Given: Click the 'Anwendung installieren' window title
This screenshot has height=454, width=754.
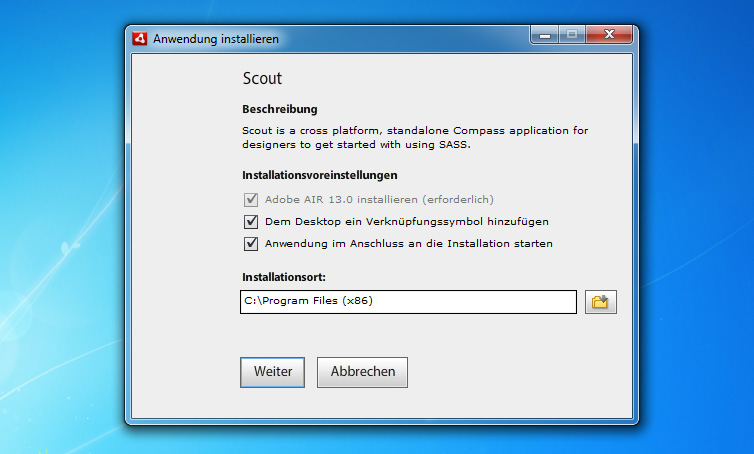Looking at the screenshot, I should (216, 39).
